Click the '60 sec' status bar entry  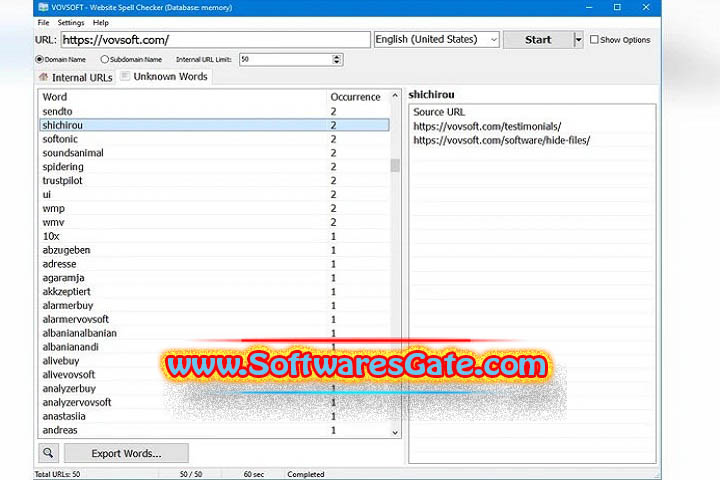coord(253,474)
